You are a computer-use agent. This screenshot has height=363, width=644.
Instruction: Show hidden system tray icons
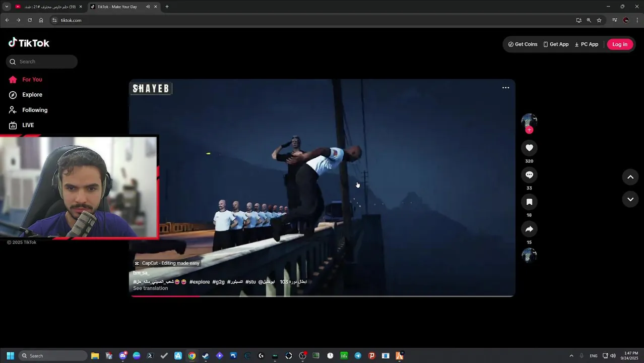[571, 355]
